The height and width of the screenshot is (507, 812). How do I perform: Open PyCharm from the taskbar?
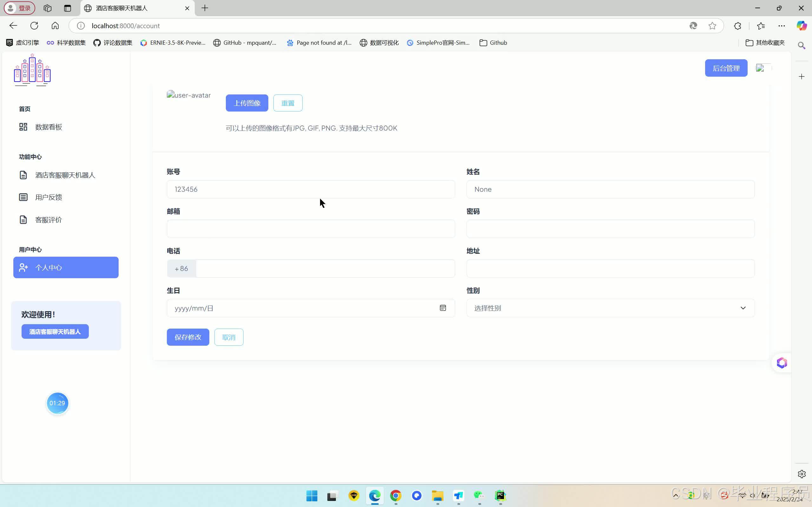[500, 496]
